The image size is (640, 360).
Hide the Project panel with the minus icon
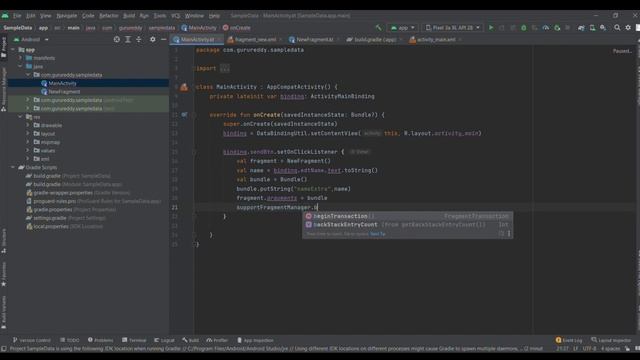[163, 40]
